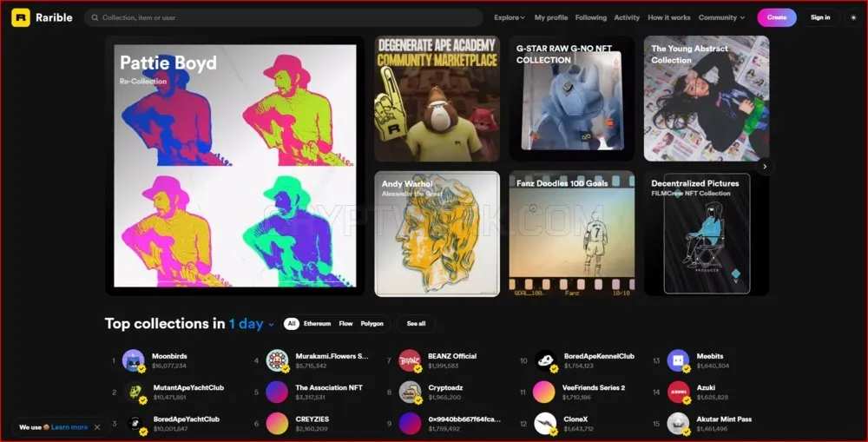Filter collections by Polygon

pos(372,324)
